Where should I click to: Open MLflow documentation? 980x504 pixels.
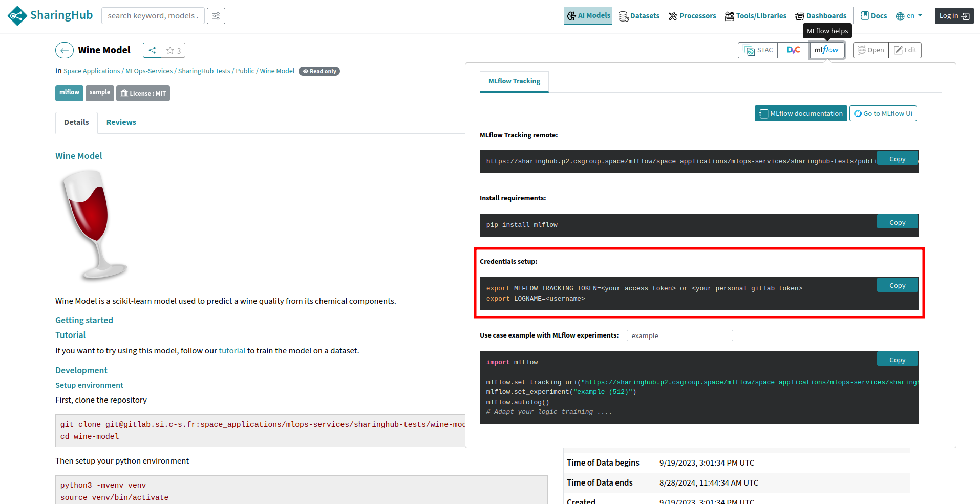[801, 113]
